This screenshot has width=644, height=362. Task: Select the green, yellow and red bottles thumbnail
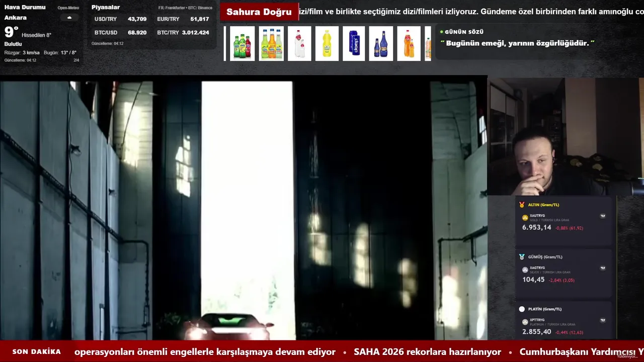click(242, 44)
